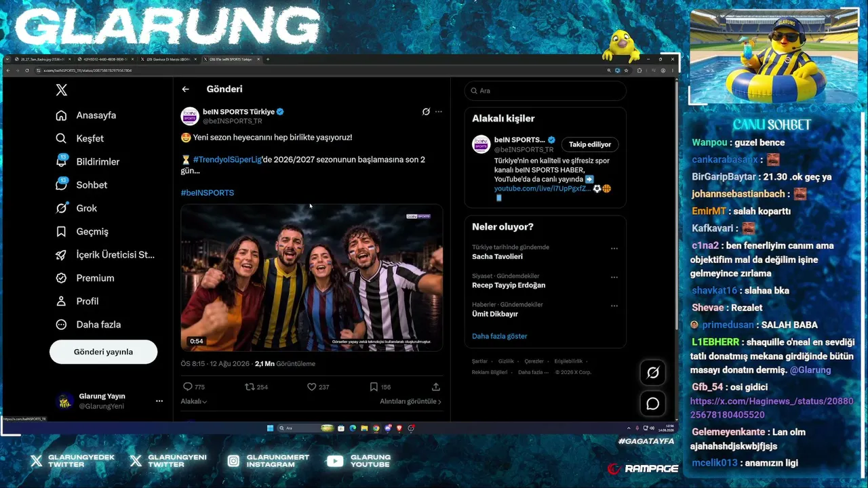Open account menu beside Glarung Yayın

[159, 401]
